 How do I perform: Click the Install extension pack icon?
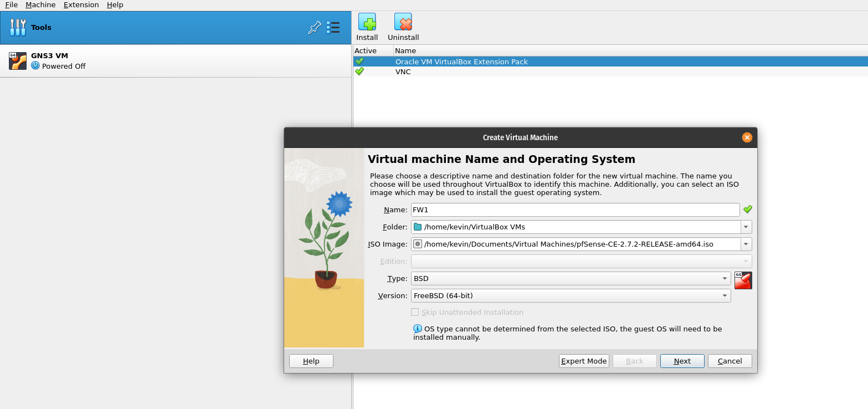pos(367,22)
